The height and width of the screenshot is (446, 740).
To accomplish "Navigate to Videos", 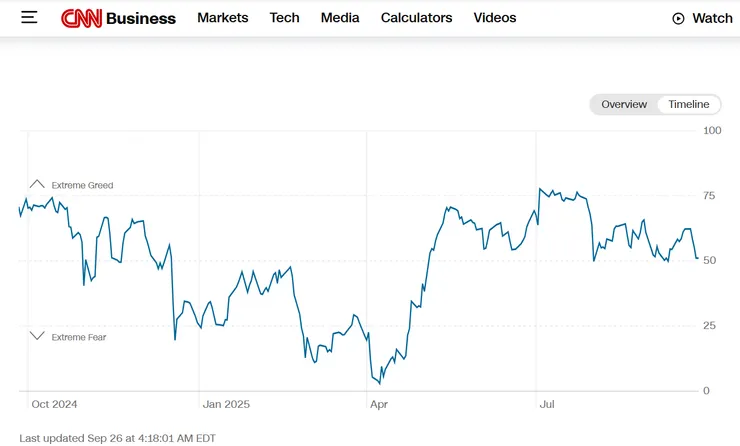I will (495, 18).
